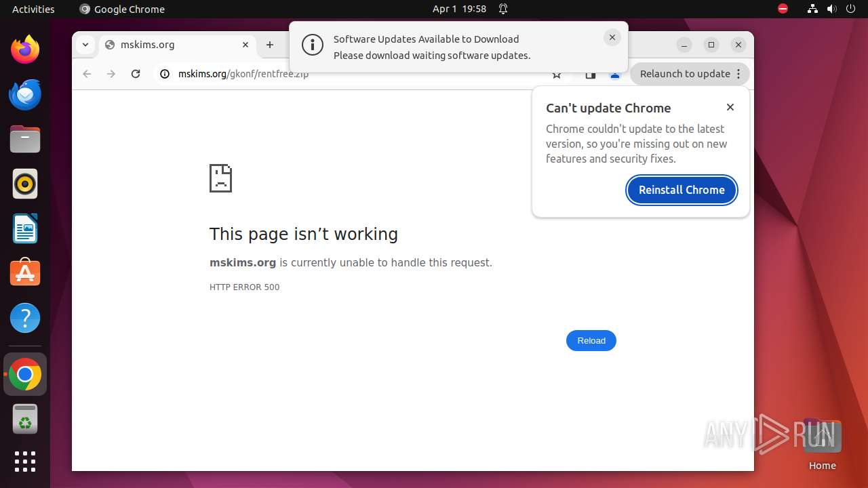Bookmark this page with the star icon
Image resolution: width=868 pixels, height=488 pixels.
point(557,75)
